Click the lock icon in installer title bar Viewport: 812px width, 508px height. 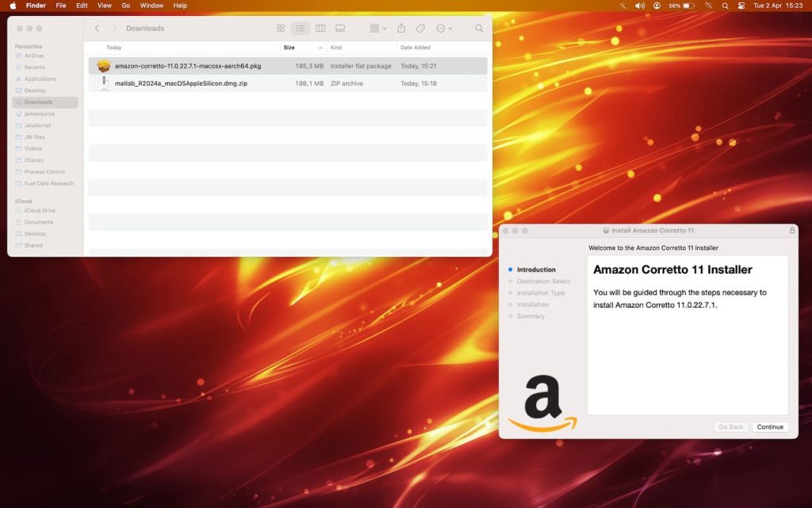792,231
